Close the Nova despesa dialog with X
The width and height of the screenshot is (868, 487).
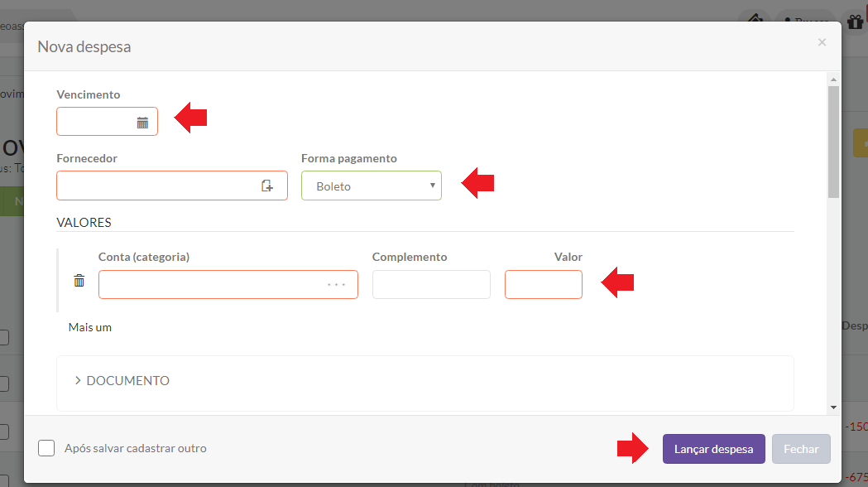tap(822, 42)
